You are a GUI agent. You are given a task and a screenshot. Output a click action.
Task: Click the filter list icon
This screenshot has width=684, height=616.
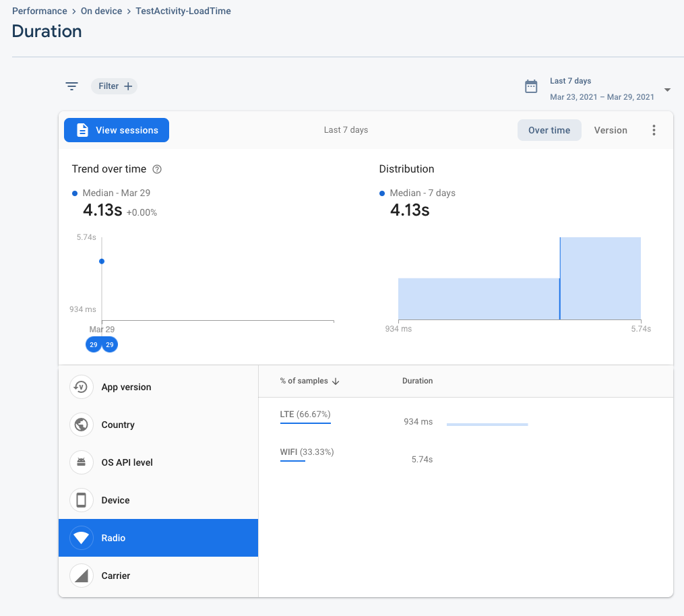(x=71, y=86)
